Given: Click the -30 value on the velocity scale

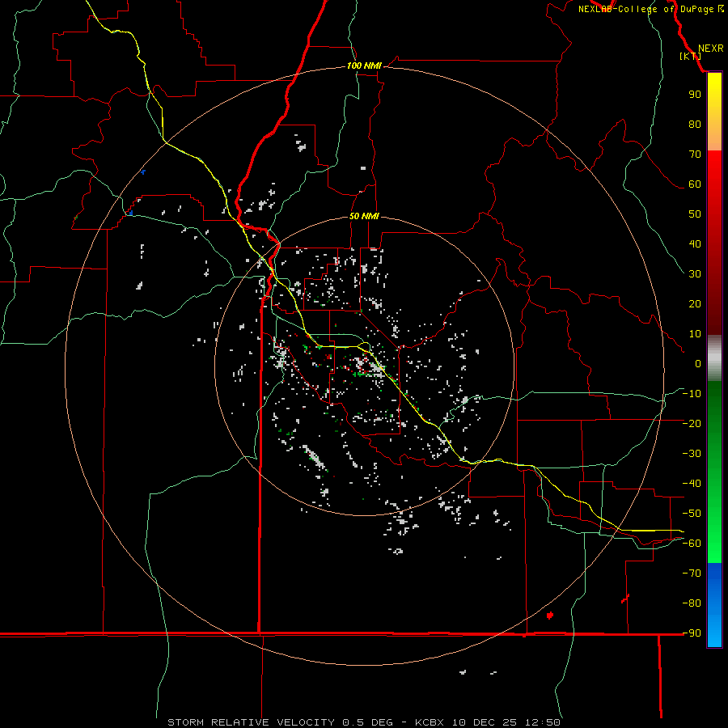Looking at the screenshot, I should pos(692,454).
